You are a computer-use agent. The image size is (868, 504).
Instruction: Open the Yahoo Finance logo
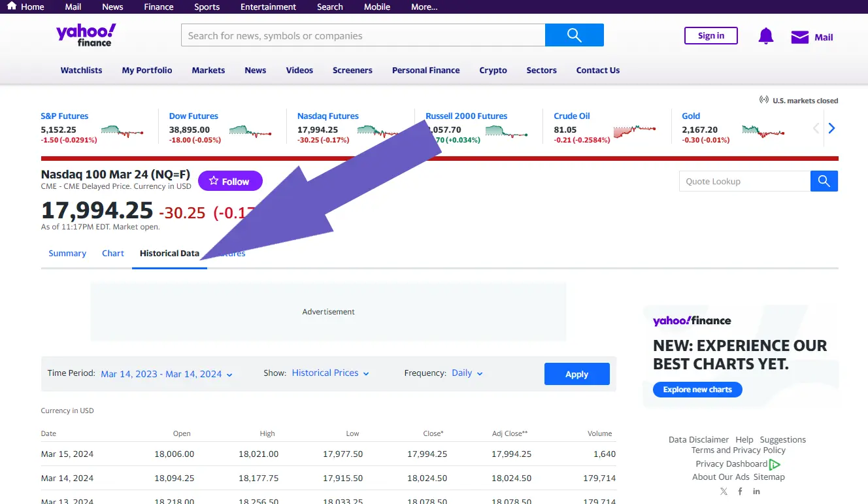click(x=86, y=35)
